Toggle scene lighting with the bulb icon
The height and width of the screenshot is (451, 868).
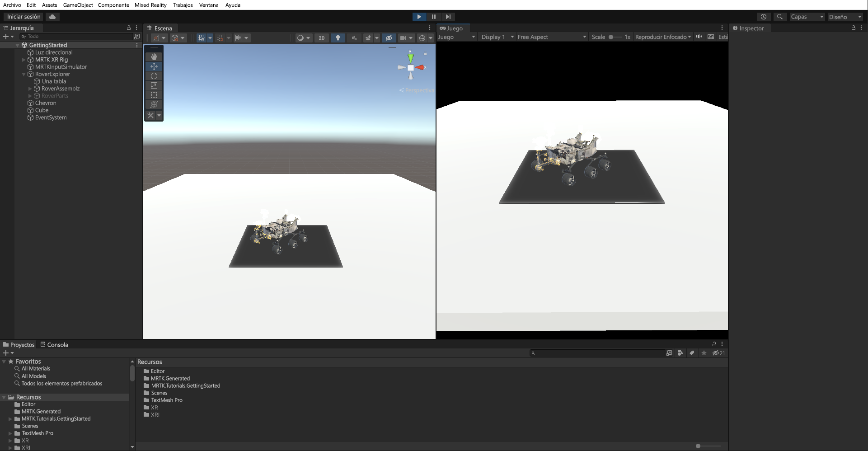coord(338,38)
